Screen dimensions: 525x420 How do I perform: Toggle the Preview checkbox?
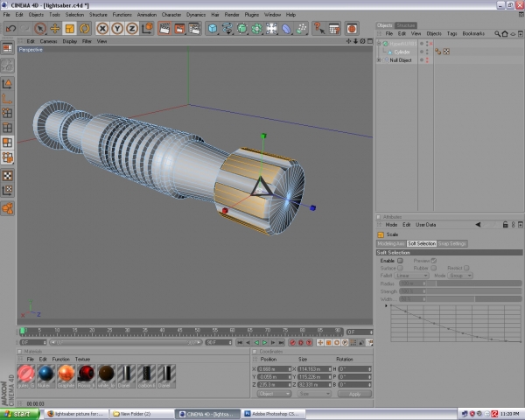click(x=434, y=261)
